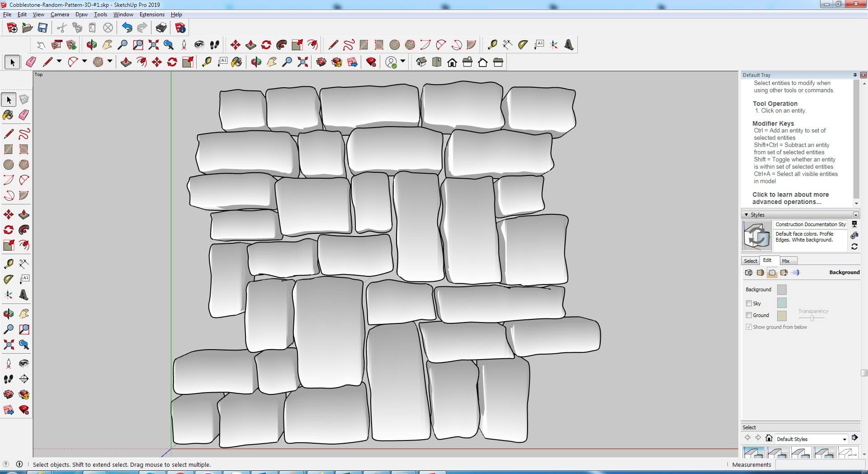The width and height of the screenshot is (868, 474).
Task: Collapse the Styles panel
Action: [x=746, y=215]
